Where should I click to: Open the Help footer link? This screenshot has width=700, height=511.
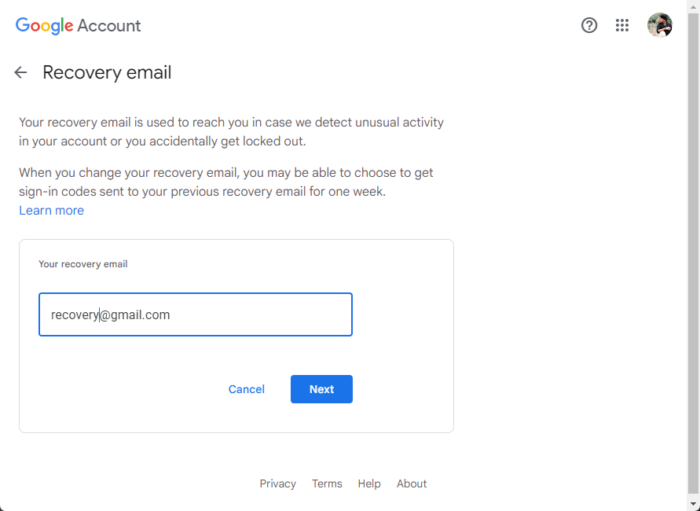pos(369,484)
